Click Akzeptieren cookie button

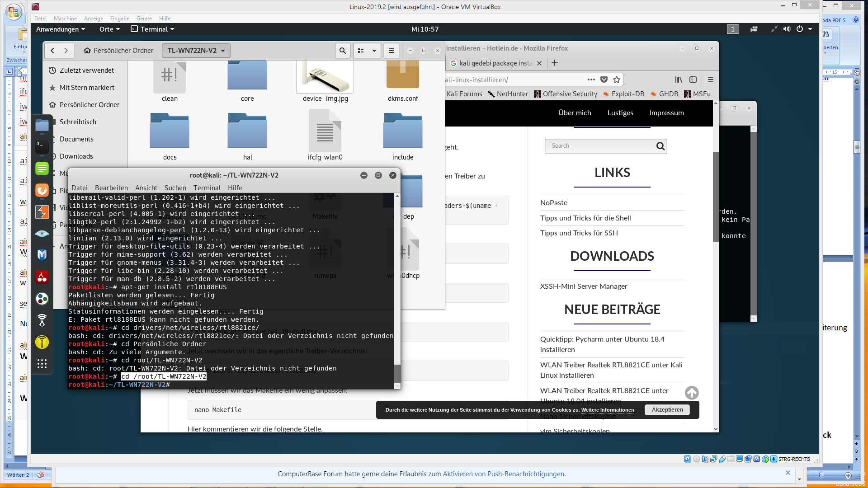[x=667, y=410]
